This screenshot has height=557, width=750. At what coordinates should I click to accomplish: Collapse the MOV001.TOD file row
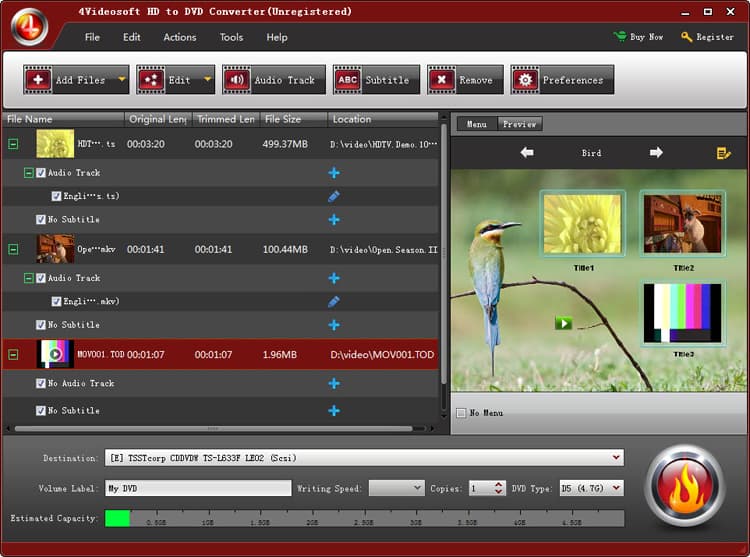(13, 354)
